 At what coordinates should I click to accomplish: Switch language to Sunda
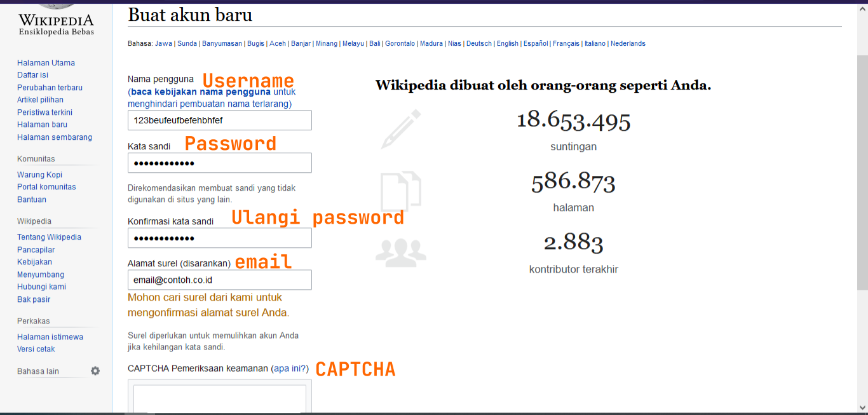(187, 44)
